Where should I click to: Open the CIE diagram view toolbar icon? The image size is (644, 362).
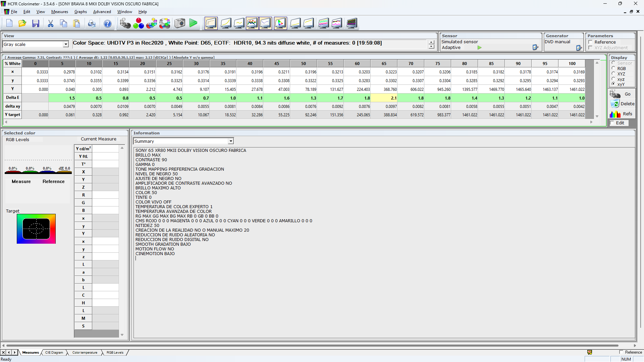tap(280, 23)
